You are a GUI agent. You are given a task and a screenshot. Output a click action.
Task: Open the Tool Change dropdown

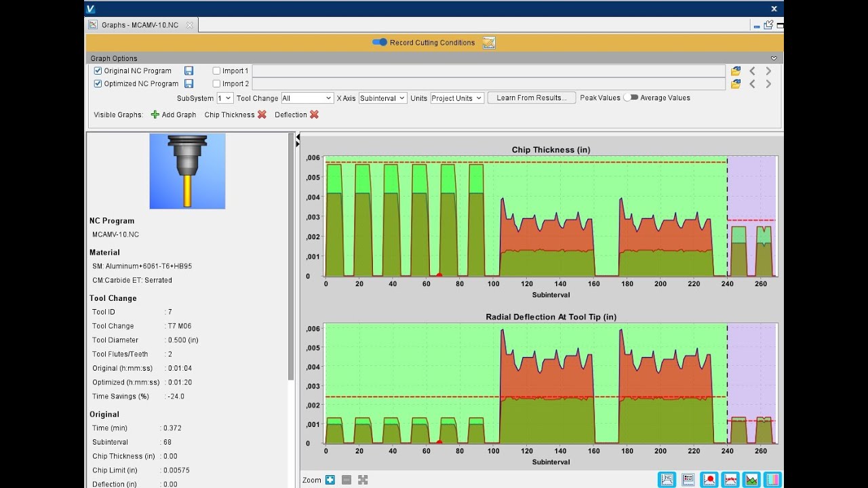(307, 98)
